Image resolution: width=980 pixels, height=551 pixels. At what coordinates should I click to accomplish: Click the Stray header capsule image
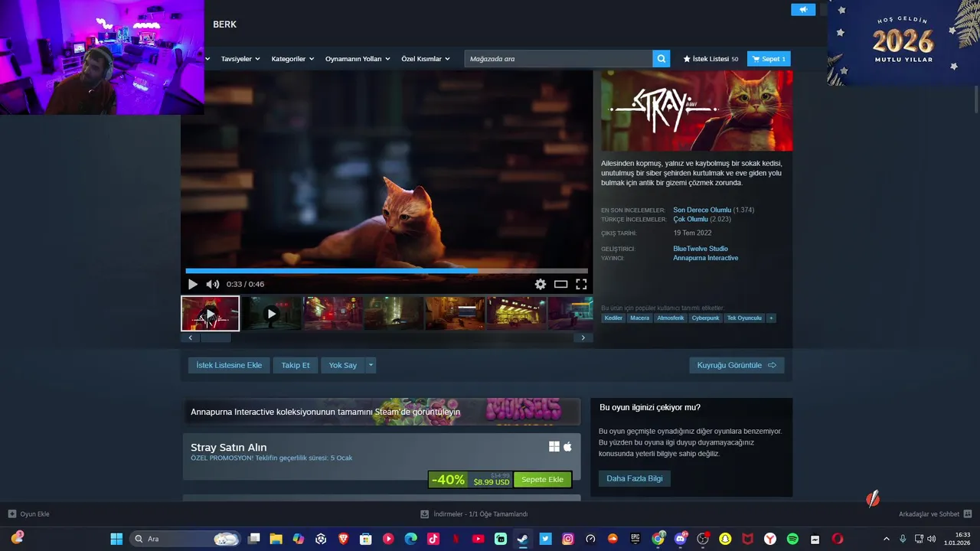(x=697, y=111)
